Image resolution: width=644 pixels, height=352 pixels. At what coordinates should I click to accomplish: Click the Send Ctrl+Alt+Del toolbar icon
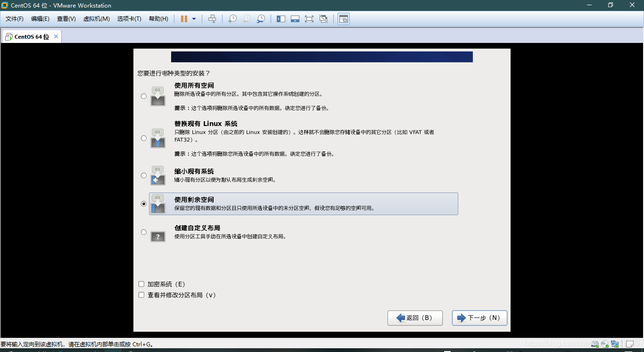pos(212,19)
